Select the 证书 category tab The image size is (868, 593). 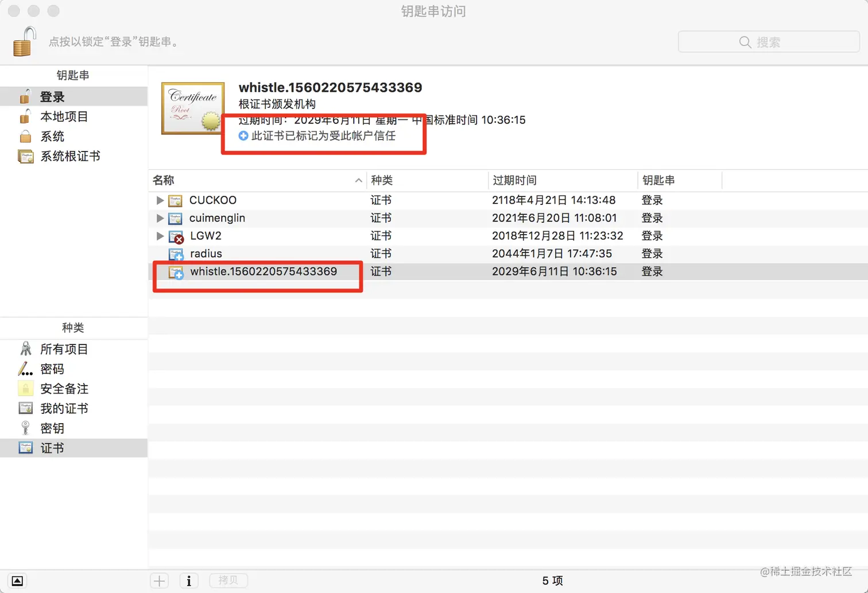pos(52,448)
